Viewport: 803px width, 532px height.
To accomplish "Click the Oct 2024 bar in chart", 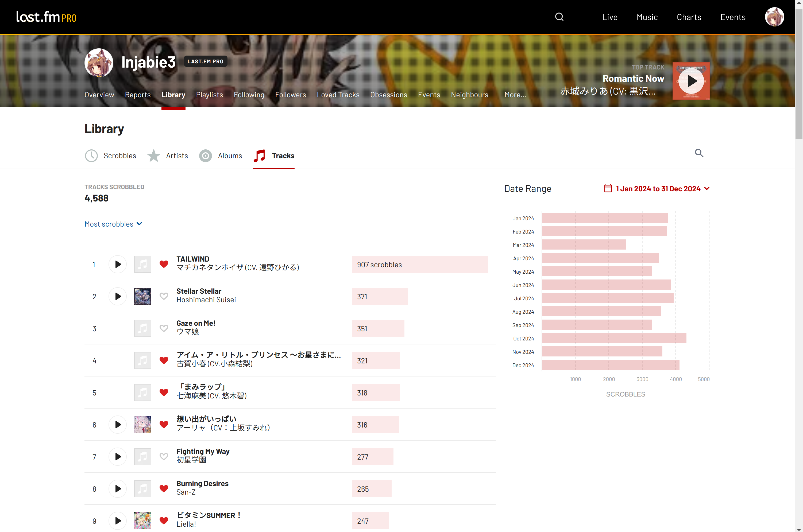I will pyautogui.click(x=614, y=338).
